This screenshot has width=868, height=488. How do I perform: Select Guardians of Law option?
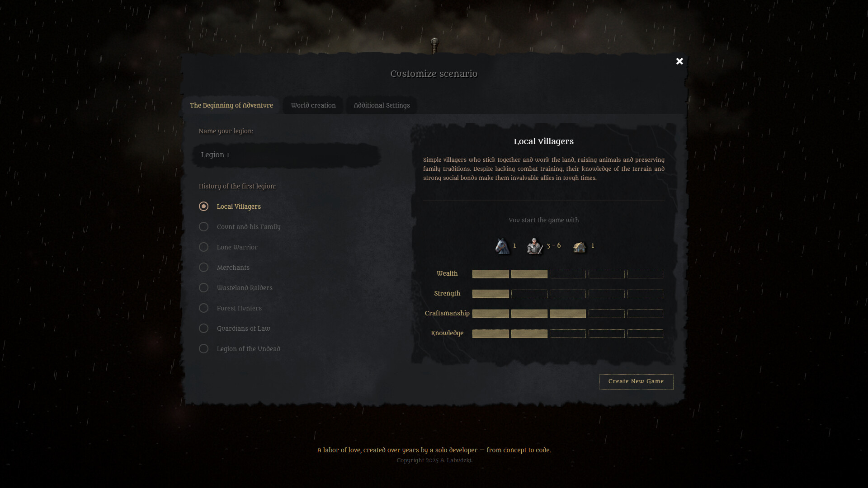pyautogui.click(x=204, y=328)
